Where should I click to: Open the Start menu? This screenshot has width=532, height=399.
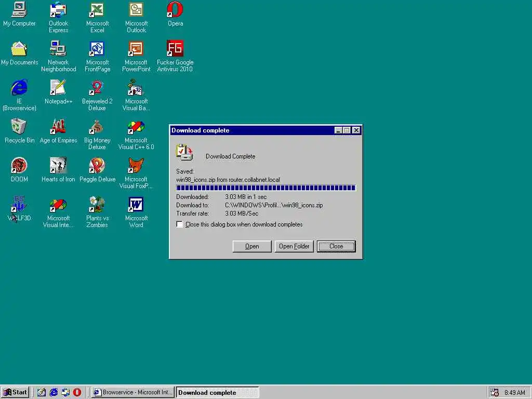coord(15,392)
